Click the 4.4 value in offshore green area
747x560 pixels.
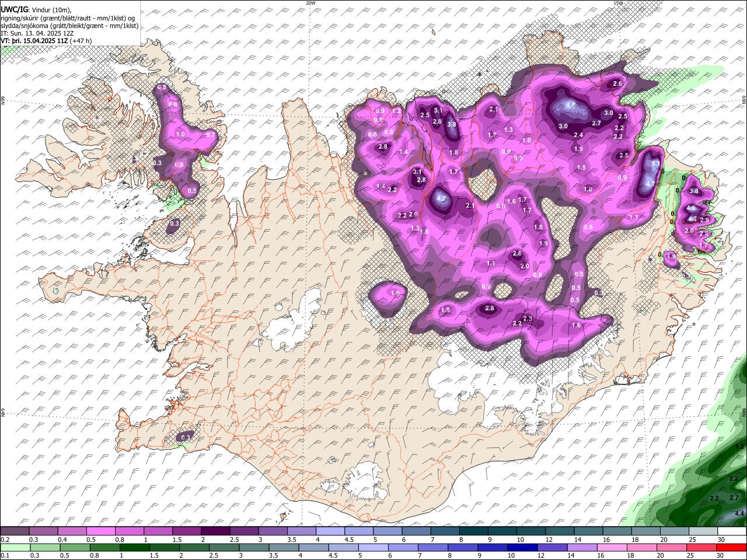tap(739, 513)
